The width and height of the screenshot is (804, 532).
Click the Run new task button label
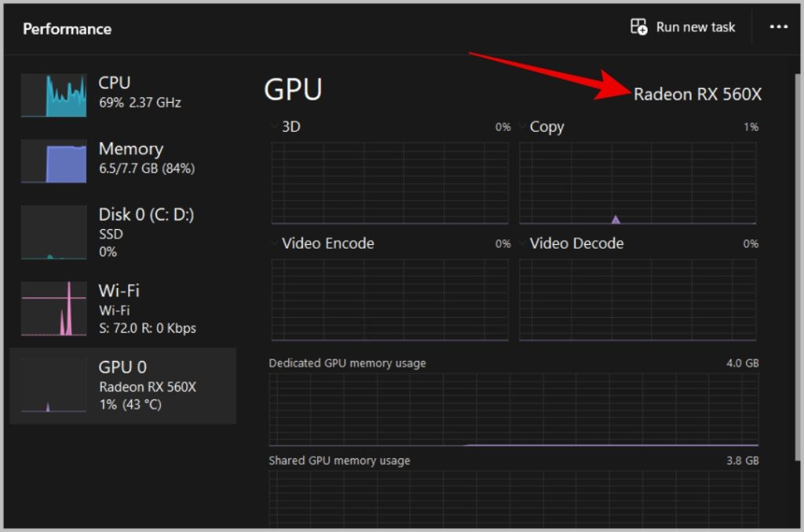(x=695, y=27)
